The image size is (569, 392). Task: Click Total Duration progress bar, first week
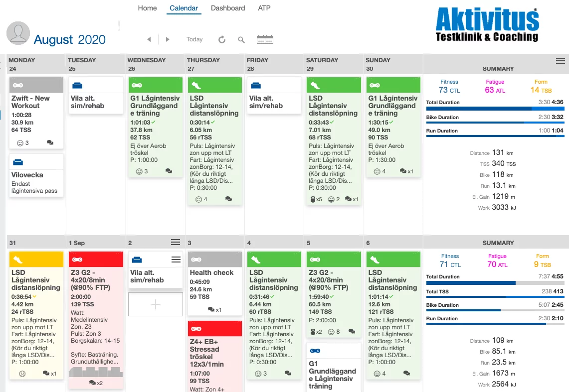tap(495, 108)
